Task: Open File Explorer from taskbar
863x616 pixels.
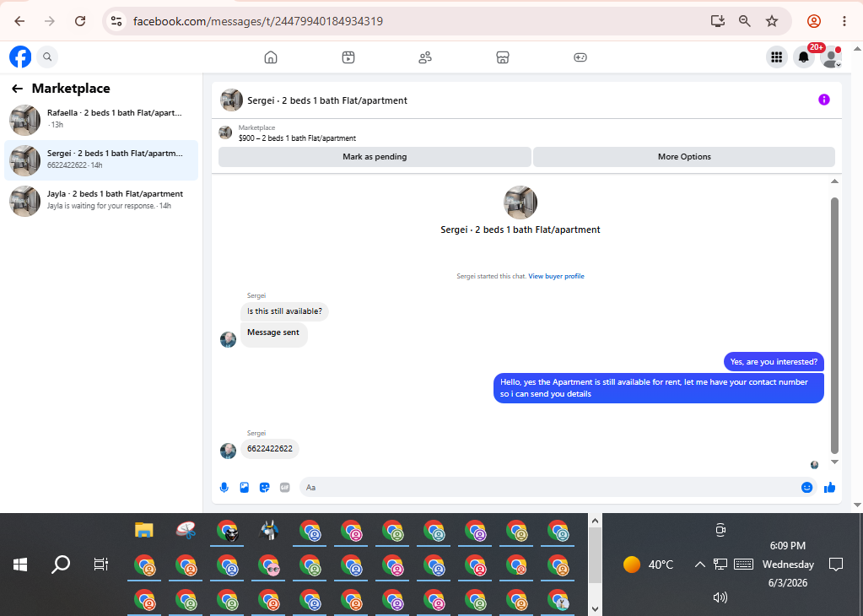Action: click(143, 531)
